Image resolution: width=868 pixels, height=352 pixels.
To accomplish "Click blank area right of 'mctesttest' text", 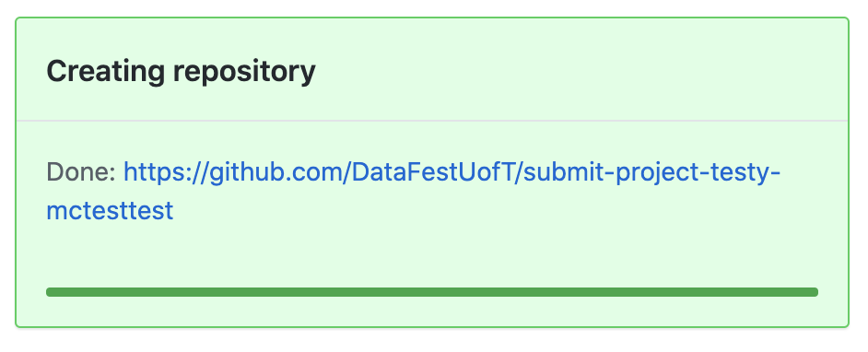I will tap(499, 211).
